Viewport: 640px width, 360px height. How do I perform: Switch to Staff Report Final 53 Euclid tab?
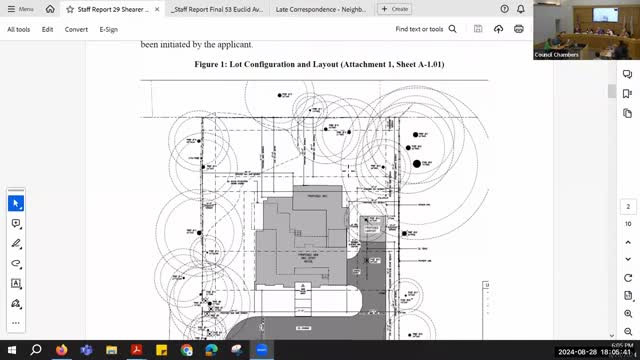tap(217, 9)
